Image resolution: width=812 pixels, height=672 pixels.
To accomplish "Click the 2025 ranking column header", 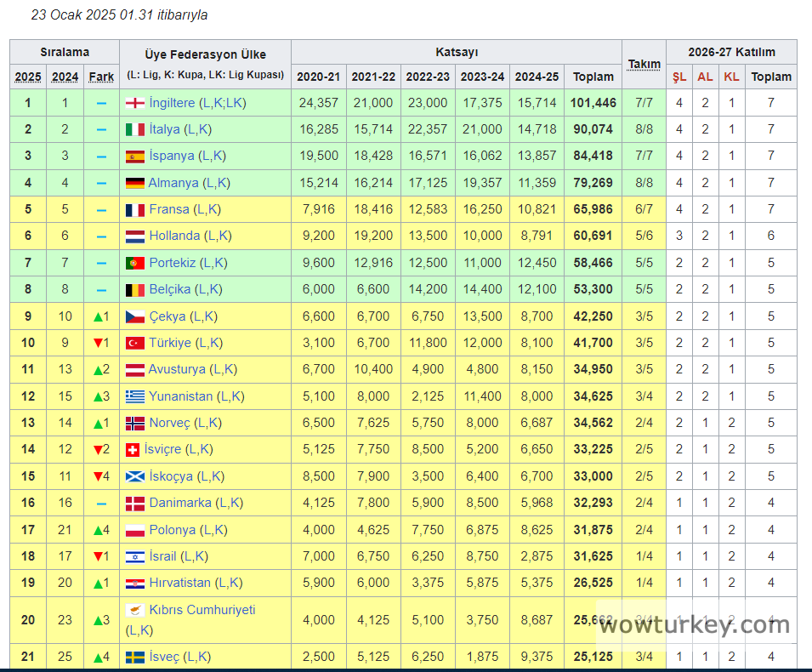I will (x=28, y=77).
